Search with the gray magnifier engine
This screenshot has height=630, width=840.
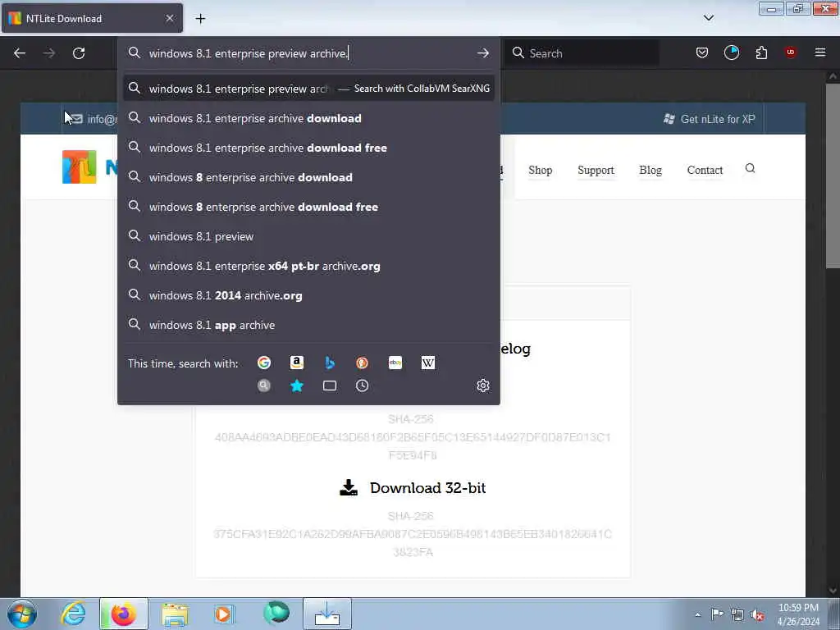coord(264,386)
